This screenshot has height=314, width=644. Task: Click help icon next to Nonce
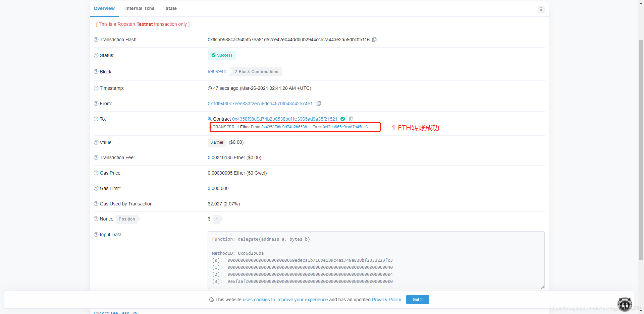click(96, 219)
